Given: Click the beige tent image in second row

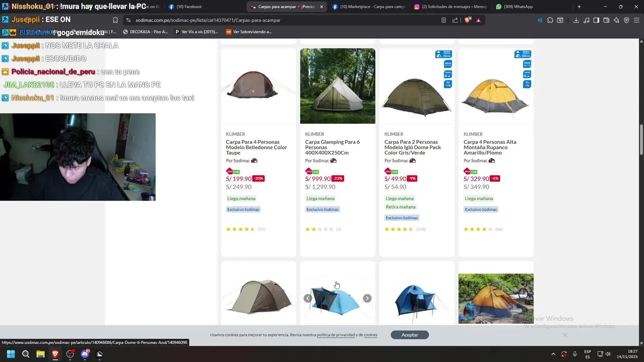Looking at the screenshot, I should click(x=259, y=297).
